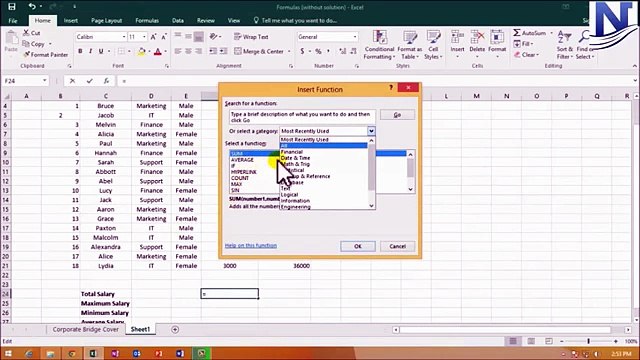Click the Clear eraser command
The height and width of the screenshot is (360, 640).
click(527, 54)
